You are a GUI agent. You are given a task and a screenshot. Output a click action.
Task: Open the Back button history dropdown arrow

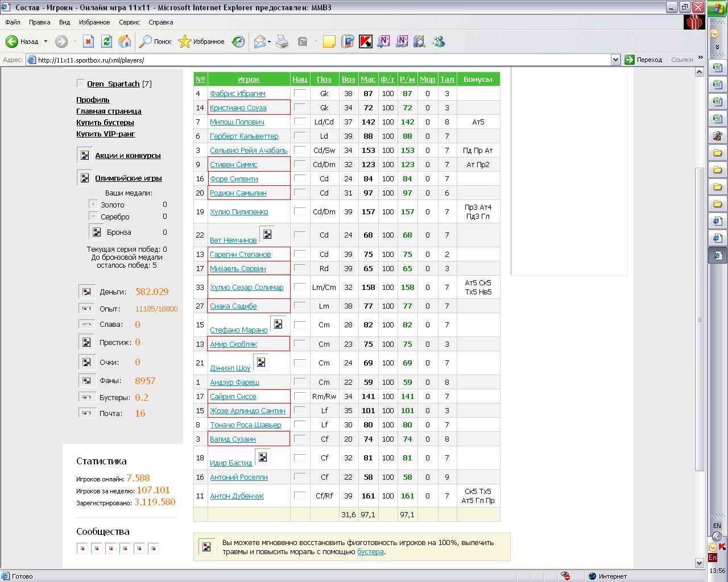46,41
